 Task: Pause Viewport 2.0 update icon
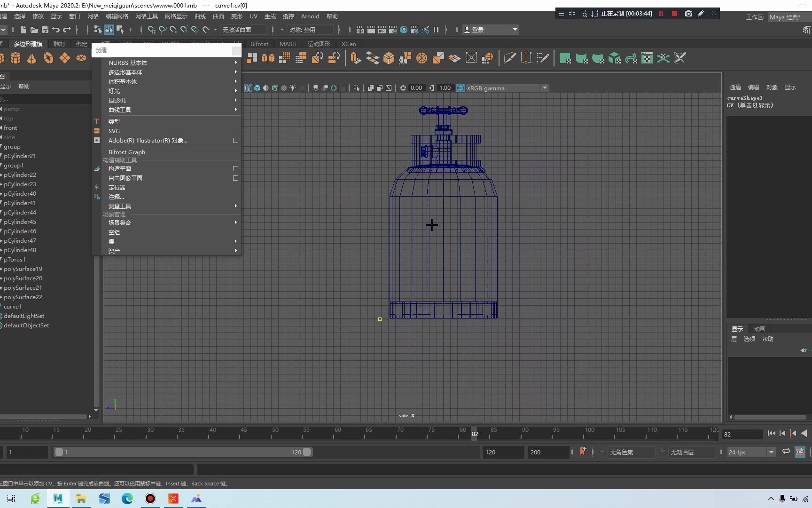pos(436,30)
